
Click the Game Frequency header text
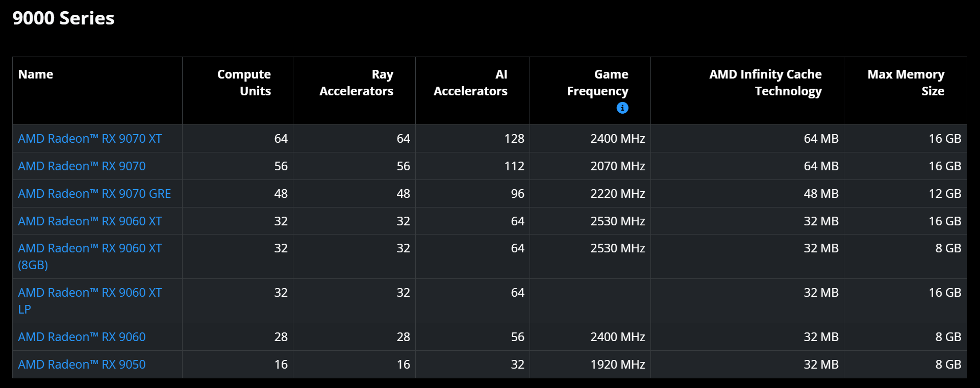click(x=597, y=83)
